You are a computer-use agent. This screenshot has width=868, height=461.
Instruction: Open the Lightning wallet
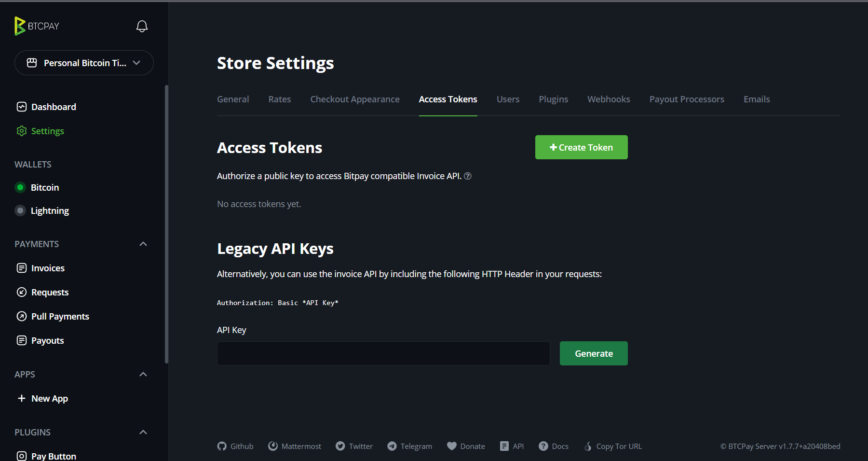pos(50,210)
